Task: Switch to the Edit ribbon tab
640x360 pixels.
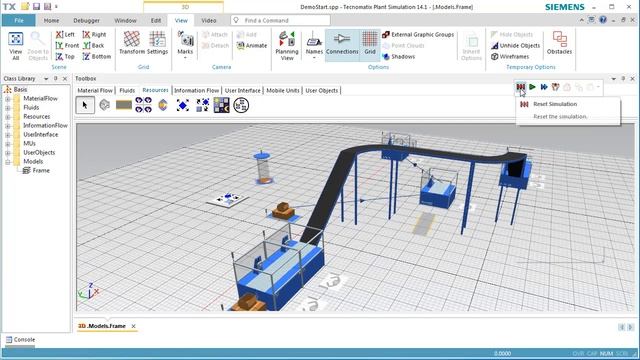Action: coord(156,20)
